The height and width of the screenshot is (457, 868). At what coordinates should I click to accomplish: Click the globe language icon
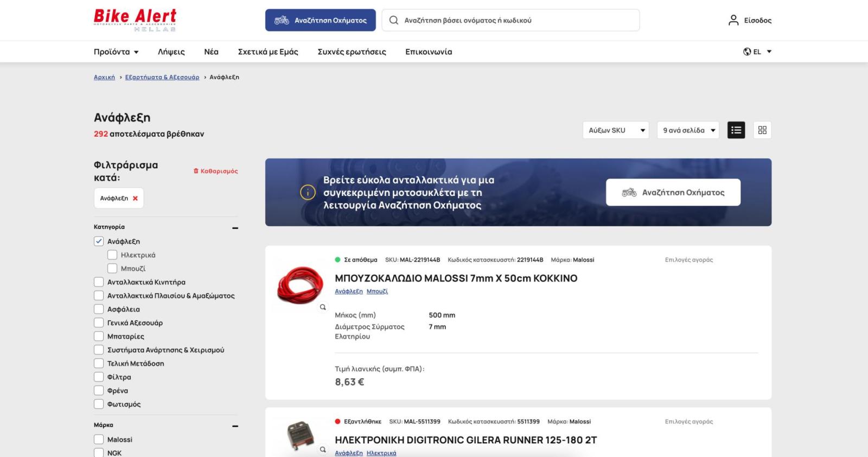click(747, 52)
